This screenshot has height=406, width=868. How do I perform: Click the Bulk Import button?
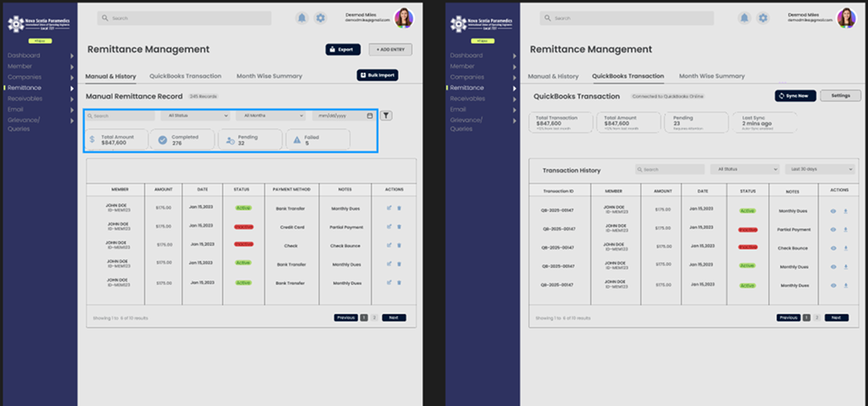click(x=377, y=75)
